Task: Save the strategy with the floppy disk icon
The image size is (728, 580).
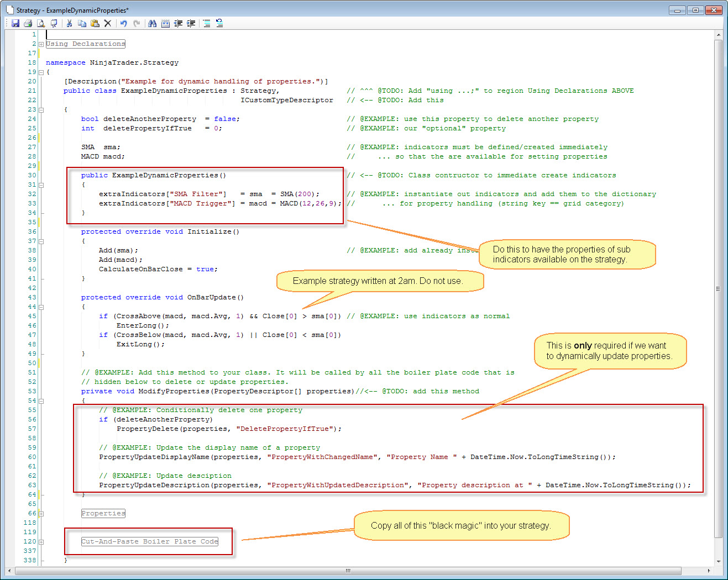Action: point(15,23)
